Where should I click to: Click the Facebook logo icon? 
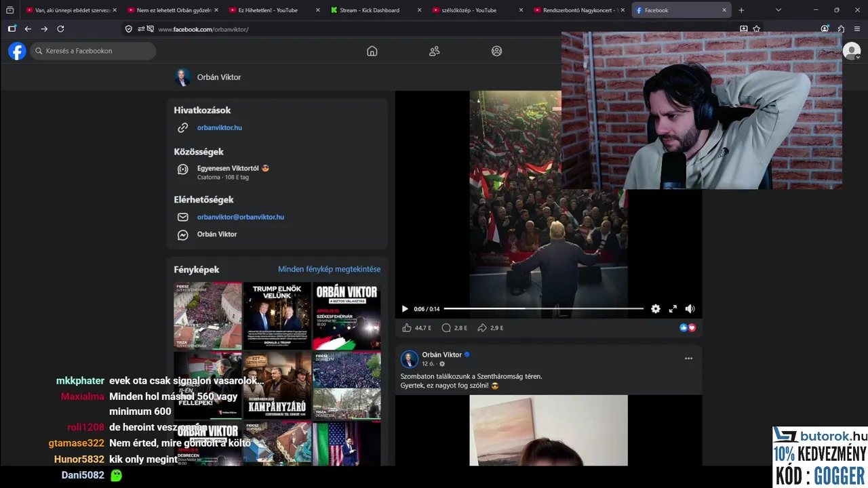point(17,51)
